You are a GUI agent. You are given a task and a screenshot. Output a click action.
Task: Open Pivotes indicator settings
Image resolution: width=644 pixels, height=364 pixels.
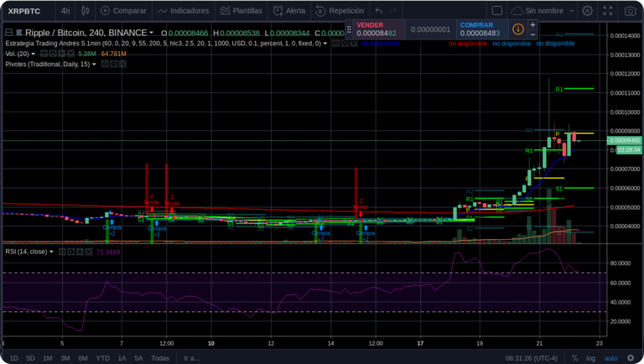pyautogui.click(x=114, y=64)
